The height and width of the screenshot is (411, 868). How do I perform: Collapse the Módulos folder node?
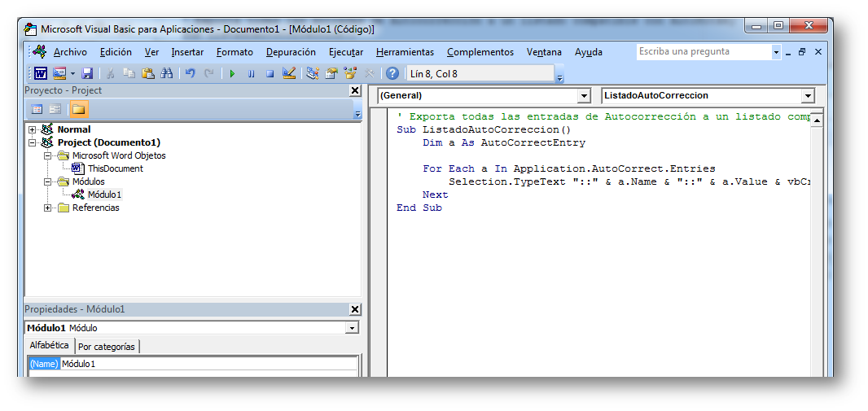pos(47,181)
